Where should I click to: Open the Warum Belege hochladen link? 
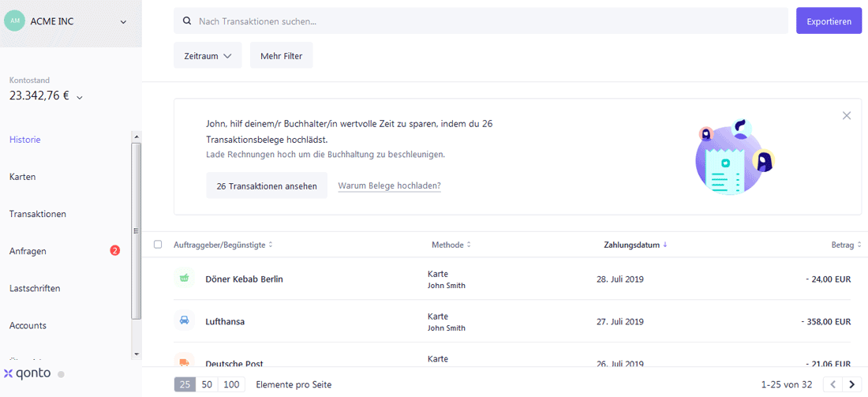tap(389, 186)
